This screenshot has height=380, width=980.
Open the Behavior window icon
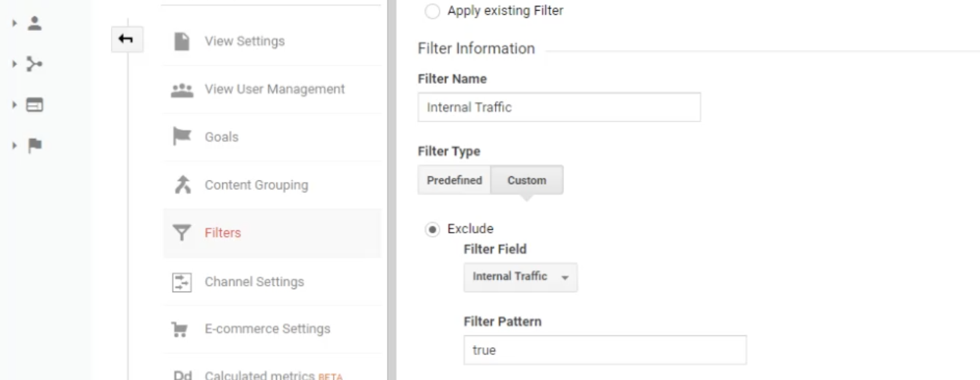pyautogui.click(x=35, y=105)
